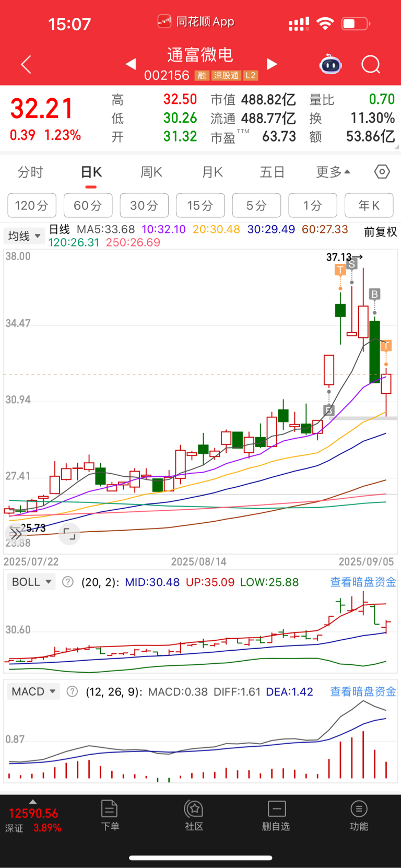401x868 pixels.
Task: Tap the 深股通 badge
Action: (x=226, y=76)
